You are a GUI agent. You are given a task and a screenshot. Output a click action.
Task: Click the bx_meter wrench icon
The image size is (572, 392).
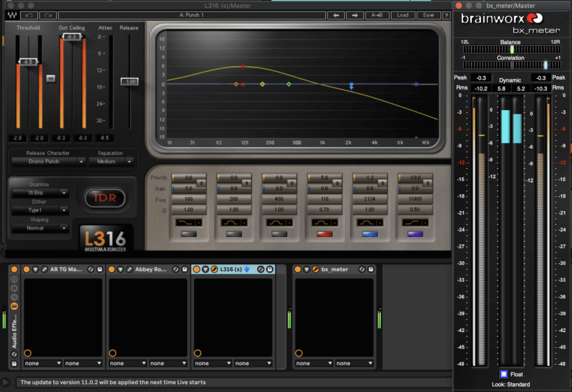coord(315,270)
